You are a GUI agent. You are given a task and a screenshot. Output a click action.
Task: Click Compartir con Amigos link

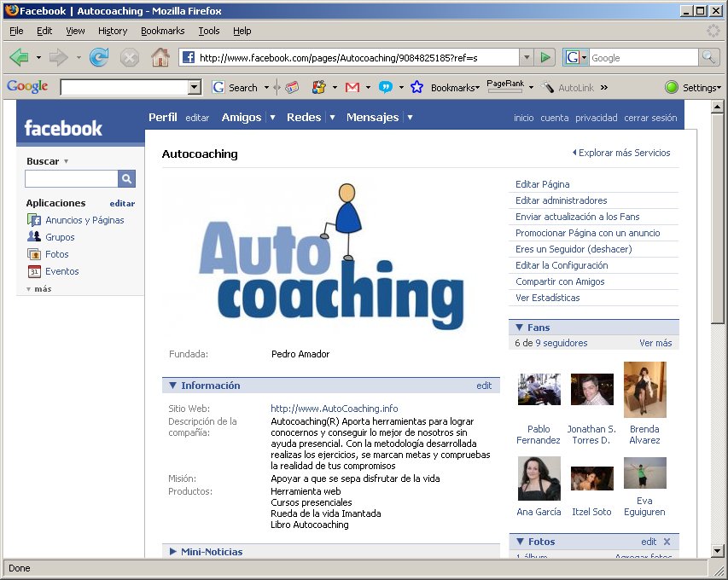click(x=560, y=281)
